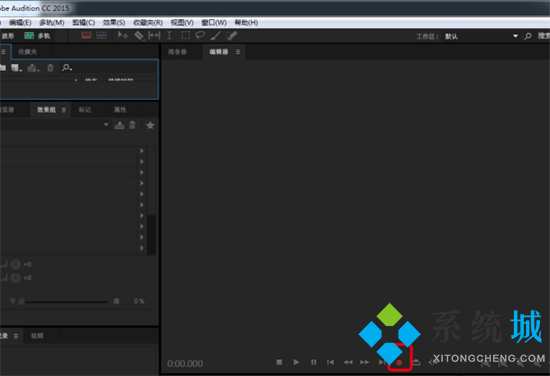This screenshot has height=376, width=550.
Task: Toggle the spectral frequency display button
Action: tap(86, 35)
